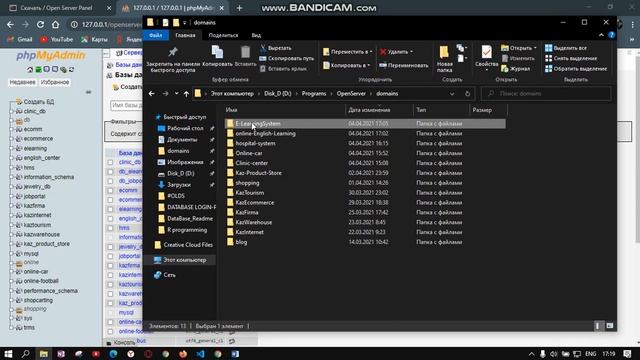This screenshot has width=640, height=360.
Task: Click Copy path (Скопировать путь)
Action: point(287,58)
